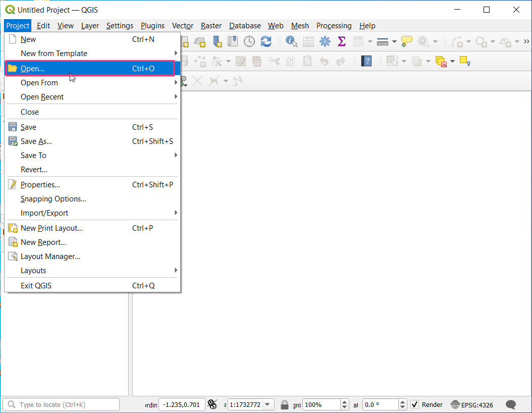Screen dimensions: 532x413
Task: Expand the scale dropdown arrow
Action: tap(268, 404)
